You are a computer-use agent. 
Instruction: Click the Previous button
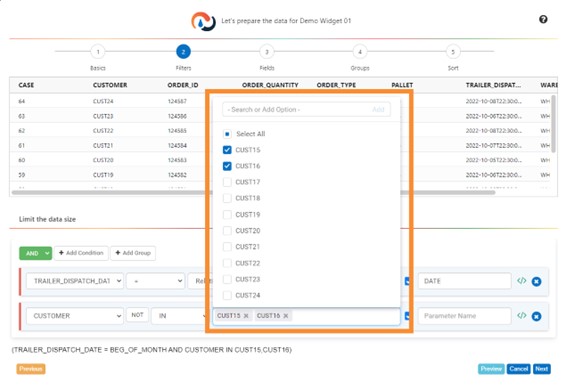pos(31,369)
